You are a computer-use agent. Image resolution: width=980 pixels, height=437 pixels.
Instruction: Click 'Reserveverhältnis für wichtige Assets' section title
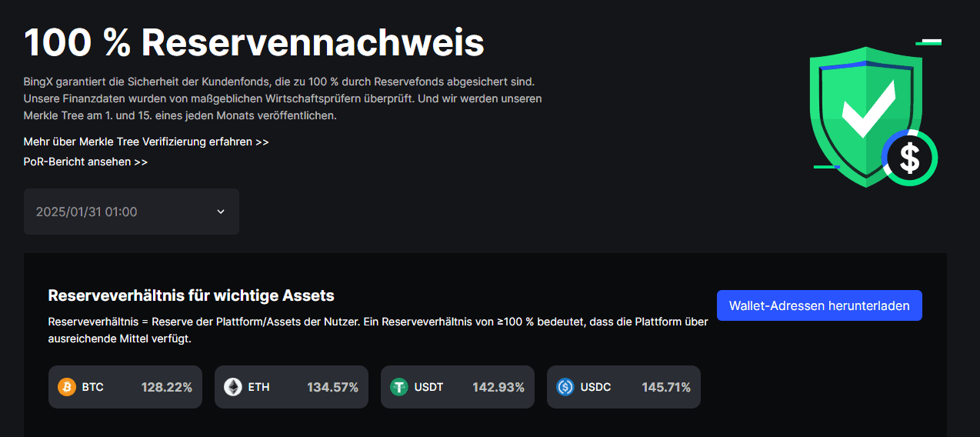pyautogui.click(x=191, y=295)
